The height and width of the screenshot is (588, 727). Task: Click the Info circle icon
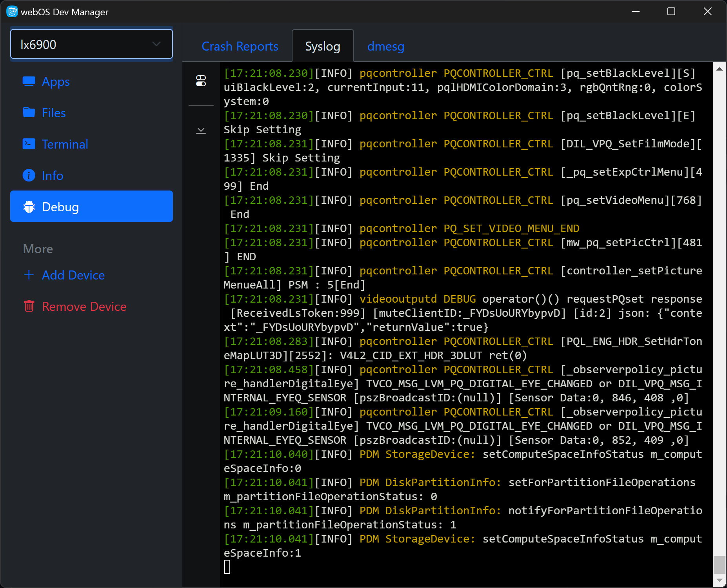tap(29, 175)
